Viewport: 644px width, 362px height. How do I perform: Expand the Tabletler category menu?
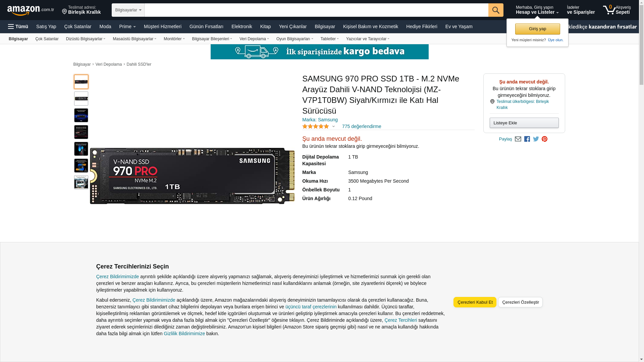329,39
